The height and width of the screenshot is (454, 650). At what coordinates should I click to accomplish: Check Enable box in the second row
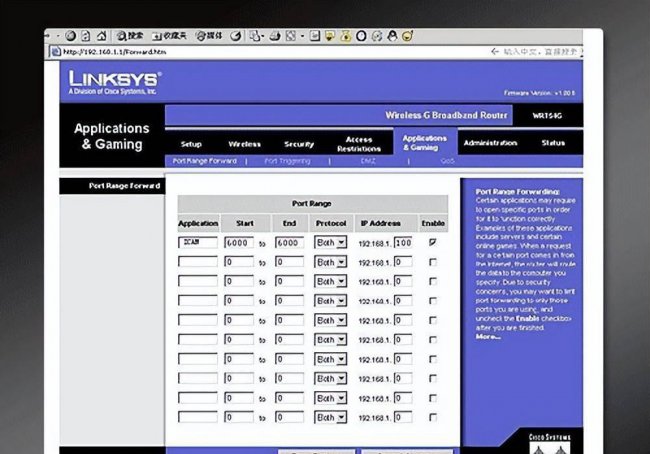point(433,262)
